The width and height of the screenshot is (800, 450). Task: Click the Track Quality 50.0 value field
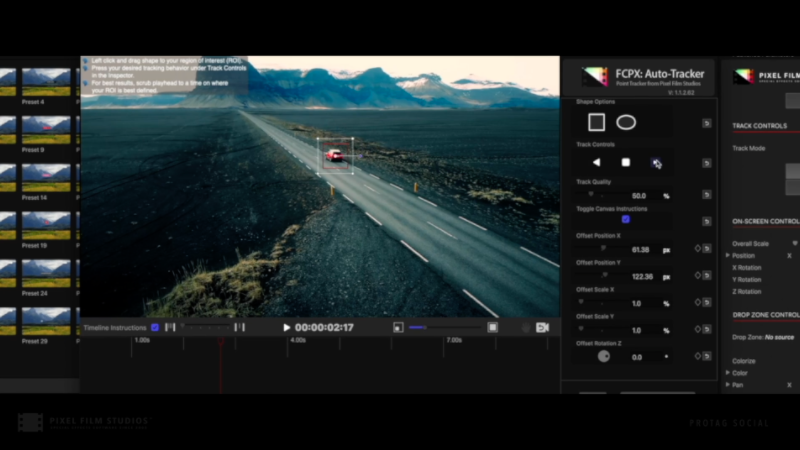tap(639, 196)
